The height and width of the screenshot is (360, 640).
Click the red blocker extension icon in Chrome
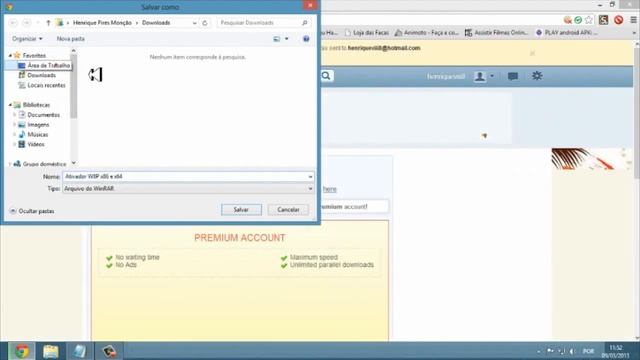coord(618,20)
